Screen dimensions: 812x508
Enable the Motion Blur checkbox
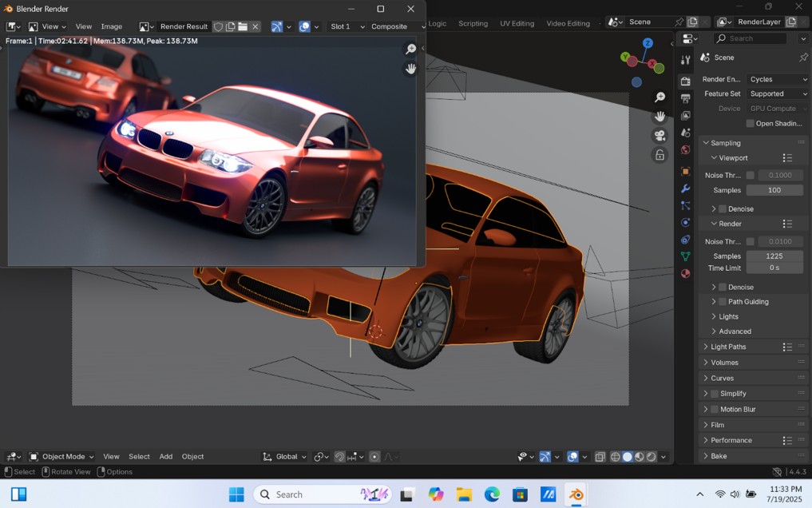click(x=715, y=409)
